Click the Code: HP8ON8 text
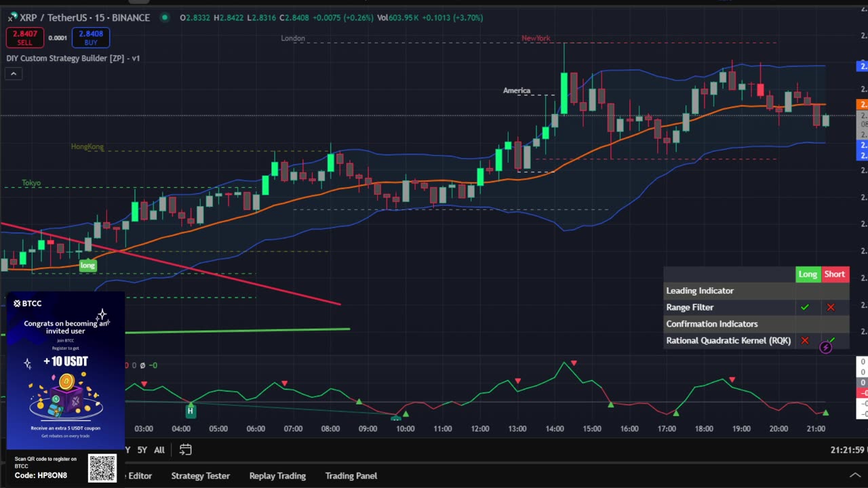This screenshot has width=868, height=488. click(41, 475)
